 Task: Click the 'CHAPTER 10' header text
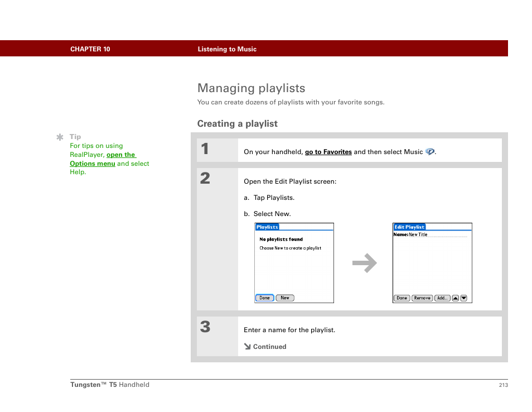(x=90, y=49)
